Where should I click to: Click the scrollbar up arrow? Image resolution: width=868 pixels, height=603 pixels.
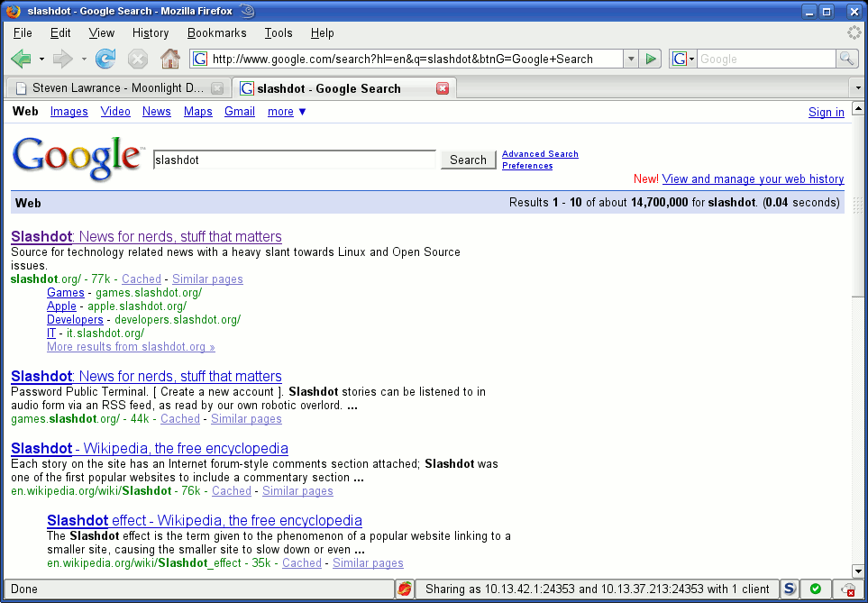(x=858, y=108)
